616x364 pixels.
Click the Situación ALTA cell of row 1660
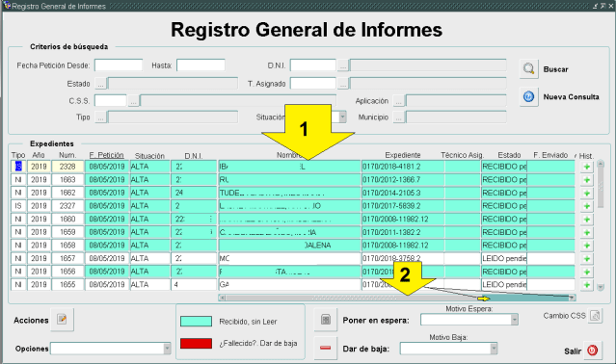click(150, 220)
